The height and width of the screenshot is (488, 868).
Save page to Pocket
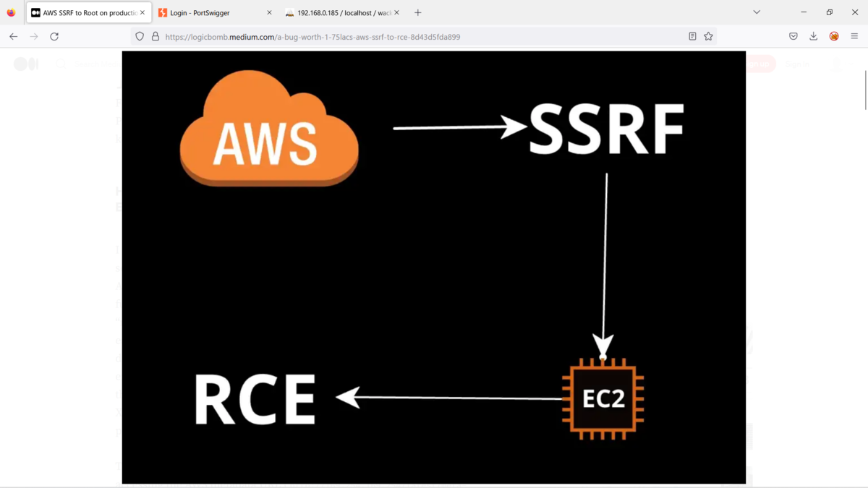[x=793, y=36]
